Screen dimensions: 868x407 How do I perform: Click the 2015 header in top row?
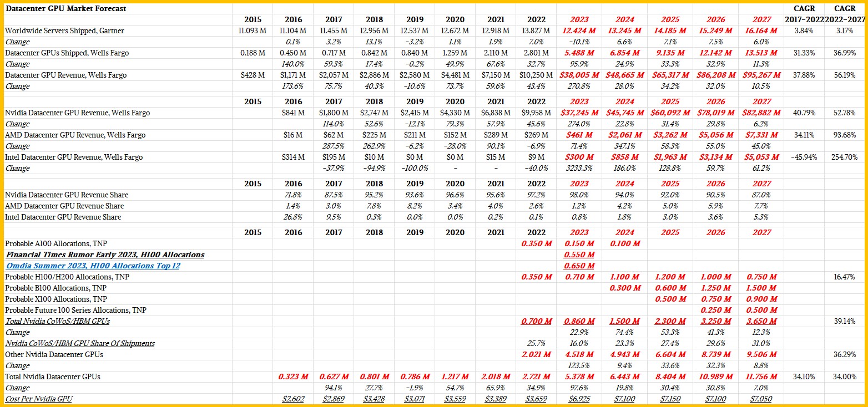coord(253,19)
